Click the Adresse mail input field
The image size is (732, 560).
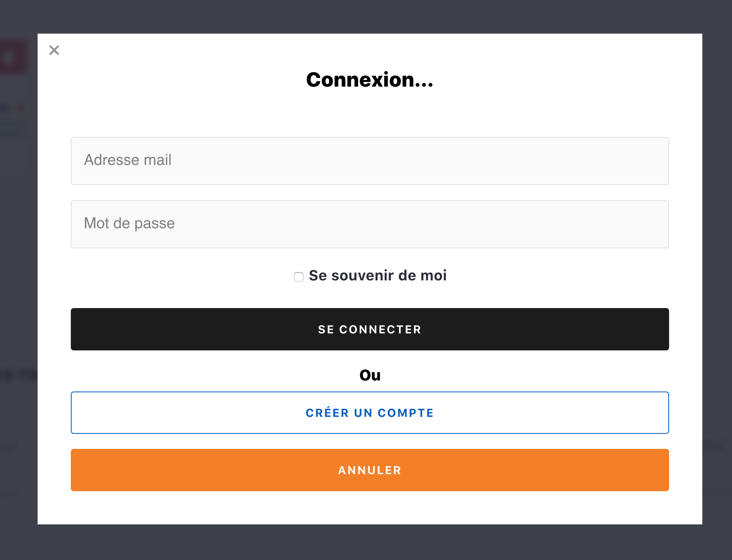click(370, 161)
